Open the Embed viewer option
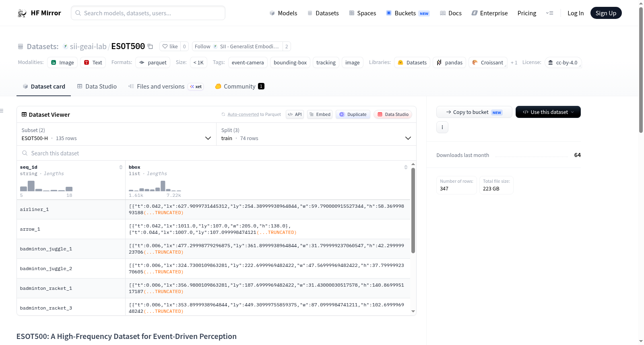The image size is (644, 345). tap(320, 114)
